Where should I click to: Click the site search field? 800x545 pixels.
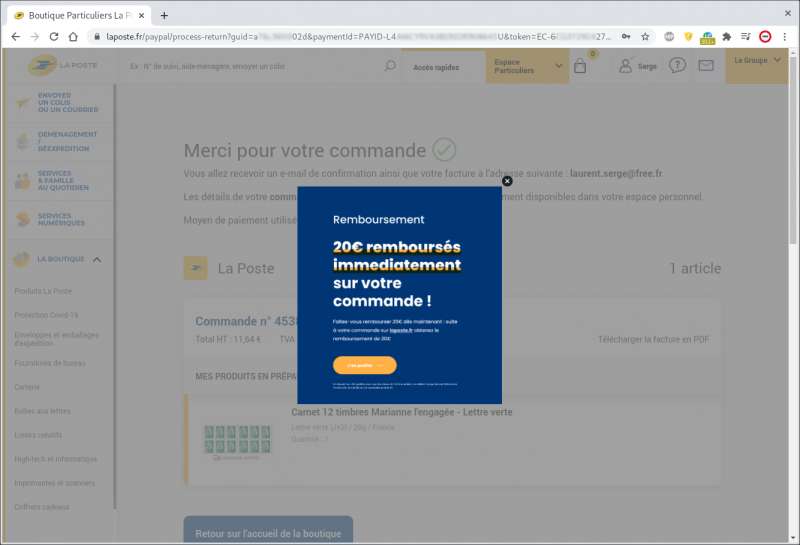pos(255,66)
